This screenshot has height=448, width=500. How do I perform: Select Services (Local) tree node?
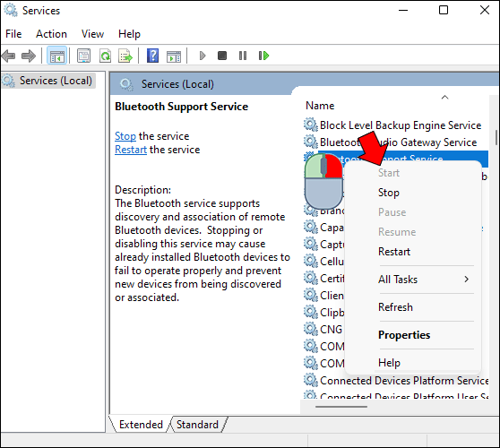click(48, 81)
